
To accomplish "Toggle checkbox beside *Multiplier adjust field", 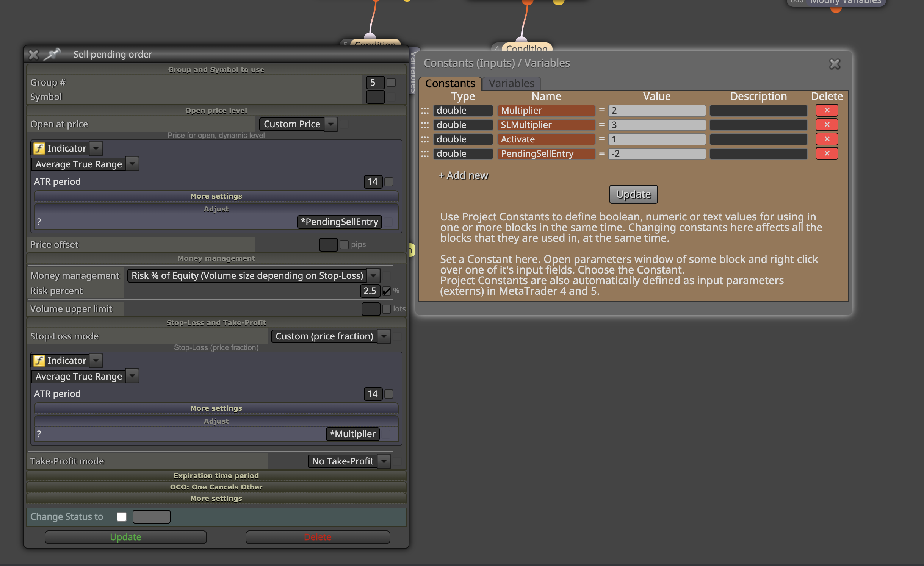I will 386,434.
